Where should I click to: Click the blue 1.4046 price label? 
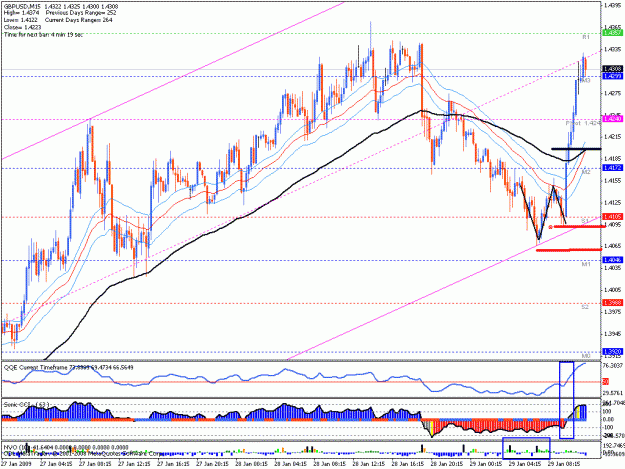coord(613,260)
